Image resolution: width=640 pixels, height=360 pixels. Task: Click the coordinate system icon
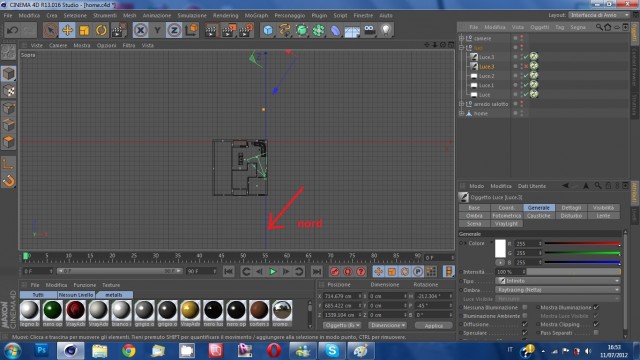click(x=191, y=30)
